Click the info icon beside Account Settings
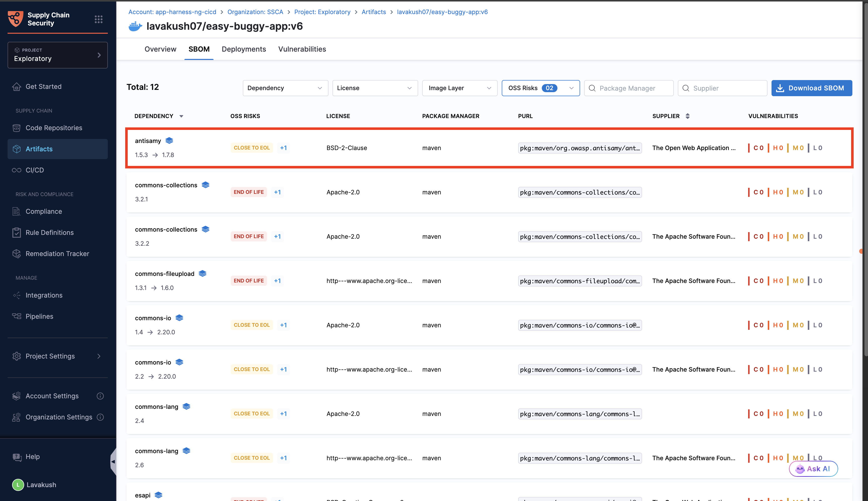This screenshot has width=868, height=501. point(100,396)
